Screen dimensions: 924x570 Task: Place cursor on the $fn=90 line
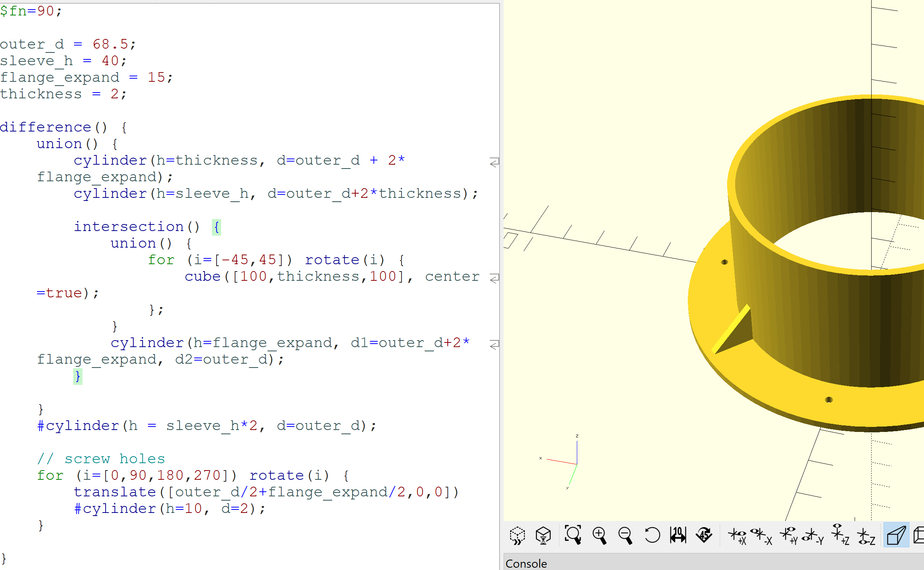(31, 11)
